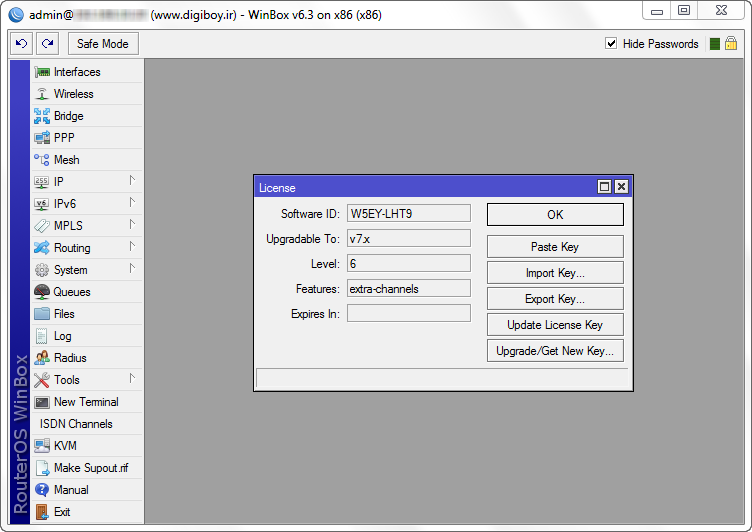Expand the MPLS submenu arrow
752x532 pixels.
132,225
